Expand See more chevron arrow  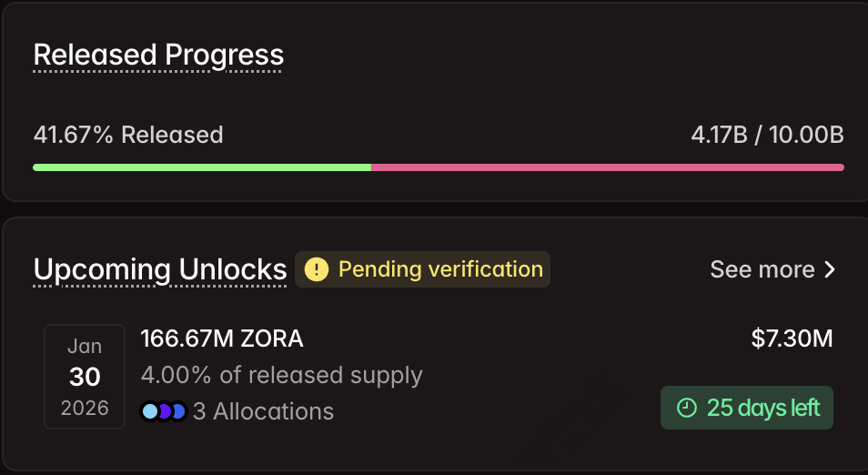(x=829, y=269)
